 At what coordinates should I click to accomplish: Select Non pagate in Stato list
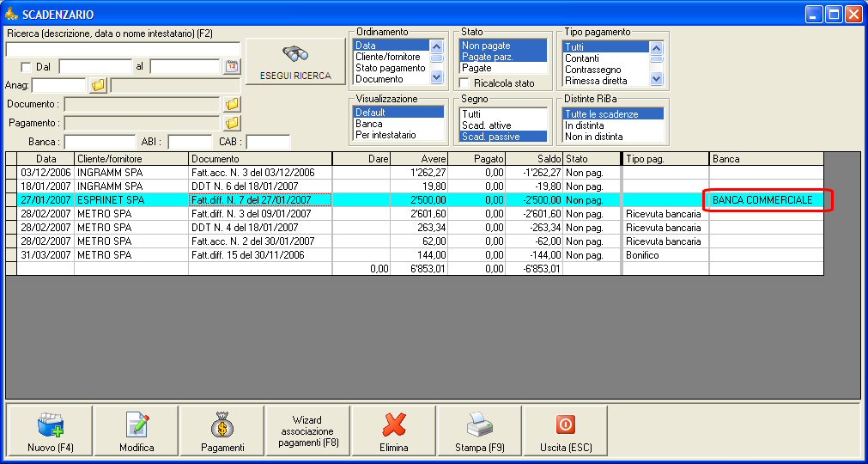click(x=503, y=46)
